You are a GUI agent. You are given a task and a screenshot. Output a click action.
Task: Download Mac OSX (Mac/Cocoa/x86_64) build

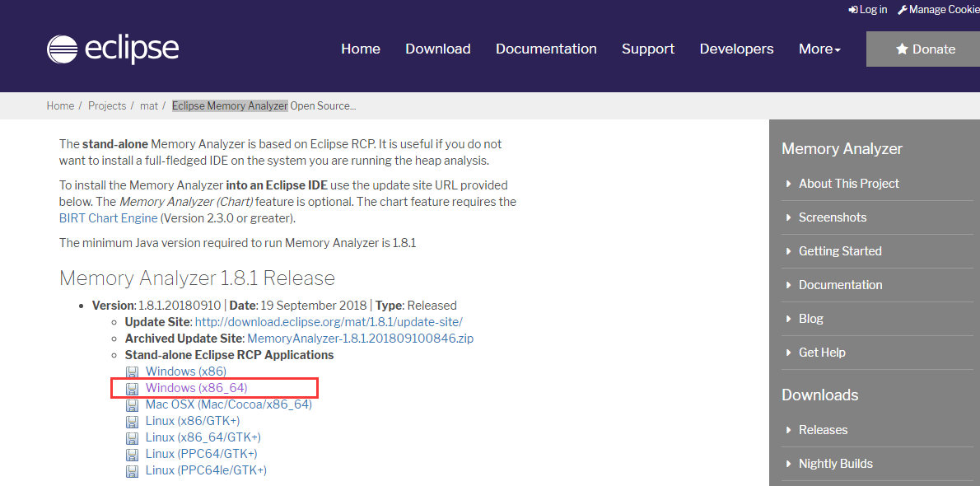(x=229, y=404)
